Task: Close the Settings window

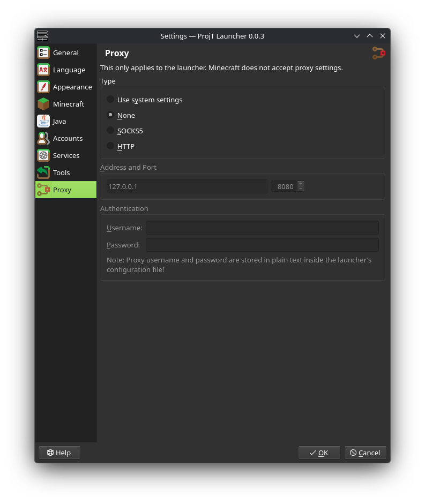Action: (x=383, y=36)
